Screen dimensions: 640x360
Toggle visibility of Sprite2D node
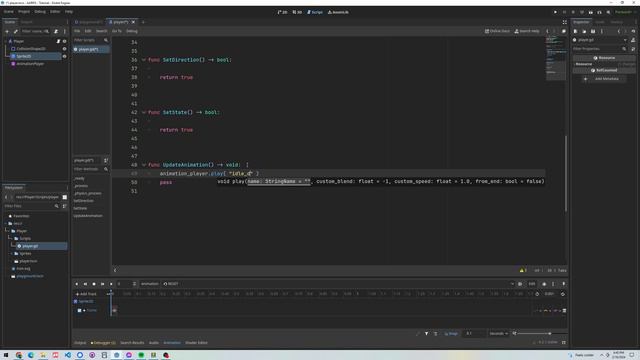(x=64, y=56)
